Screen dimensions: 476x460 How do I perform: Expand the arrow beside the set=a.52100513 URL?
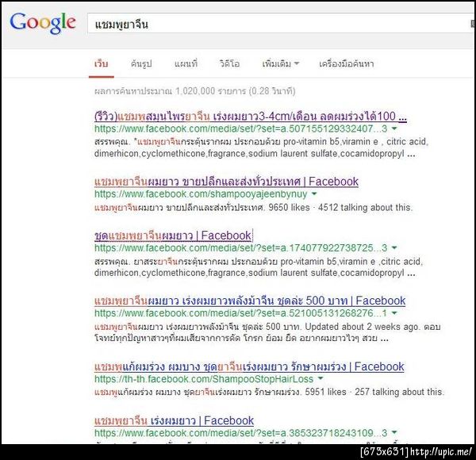(x=394, y=312)
